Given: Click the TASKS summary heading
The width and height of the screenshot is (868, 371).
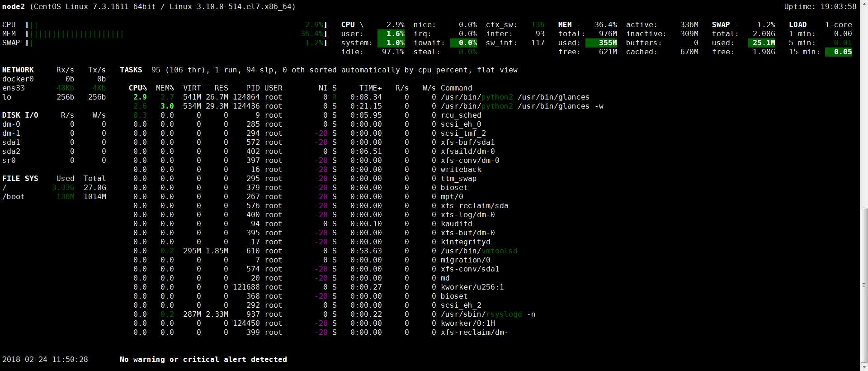Looking at the screenshot, I should (131, 70).
